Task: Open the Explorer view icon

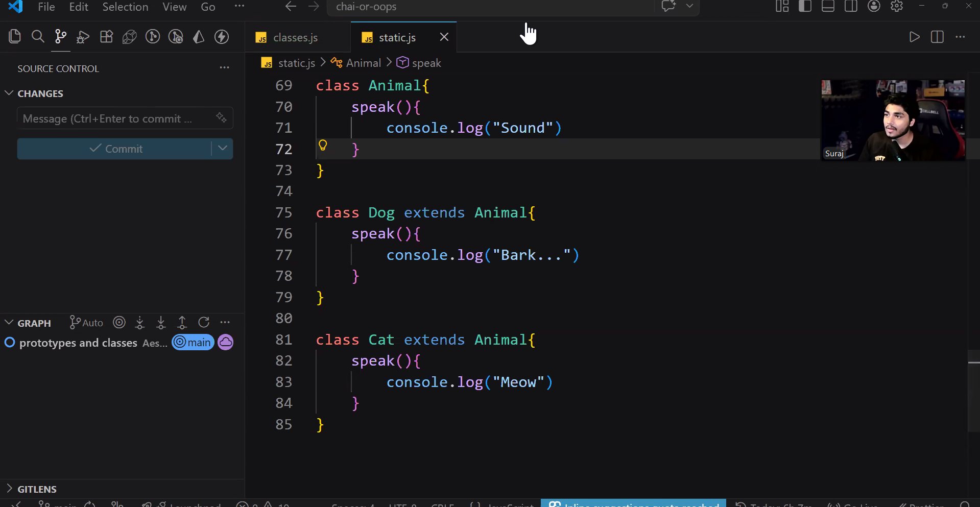Action: [15, 37]
